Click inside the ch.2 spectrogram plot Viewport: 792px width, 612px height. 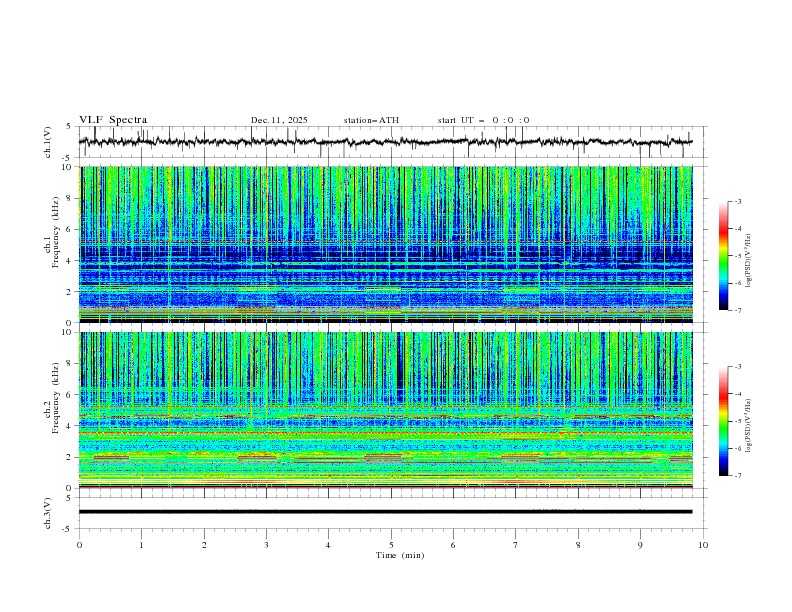(x=390, y=410)
